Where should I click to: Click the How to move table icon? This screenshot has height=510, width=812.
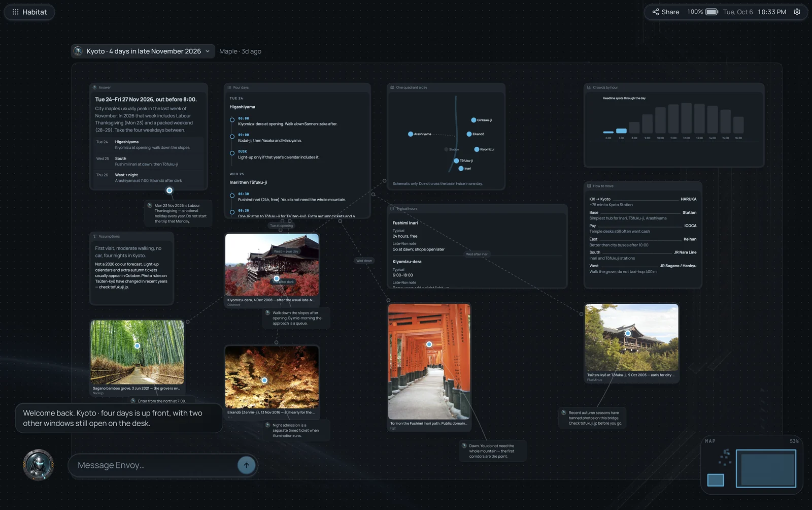(589, 186)
